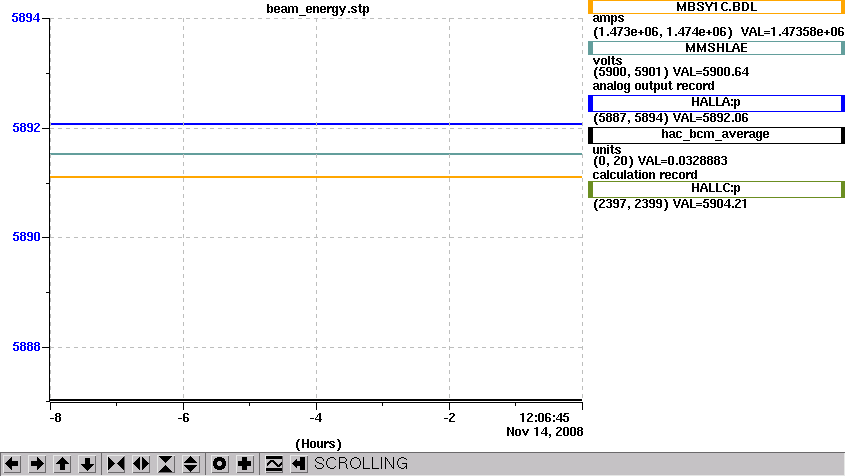845x476 pixels.
Task: Click the horizontal zoom-out (diamond) icon
Action: [141, 464]
